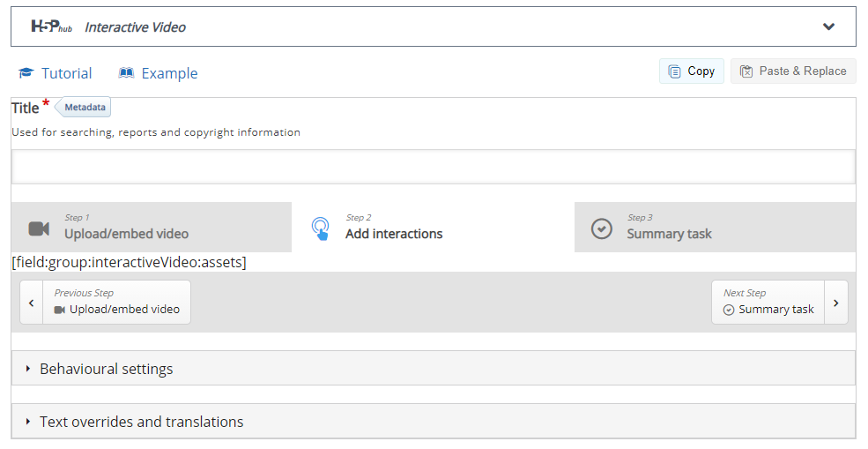868x449 pixels.
Task: Open the Metadata button next to Title
Action: [x=83, y=107]
